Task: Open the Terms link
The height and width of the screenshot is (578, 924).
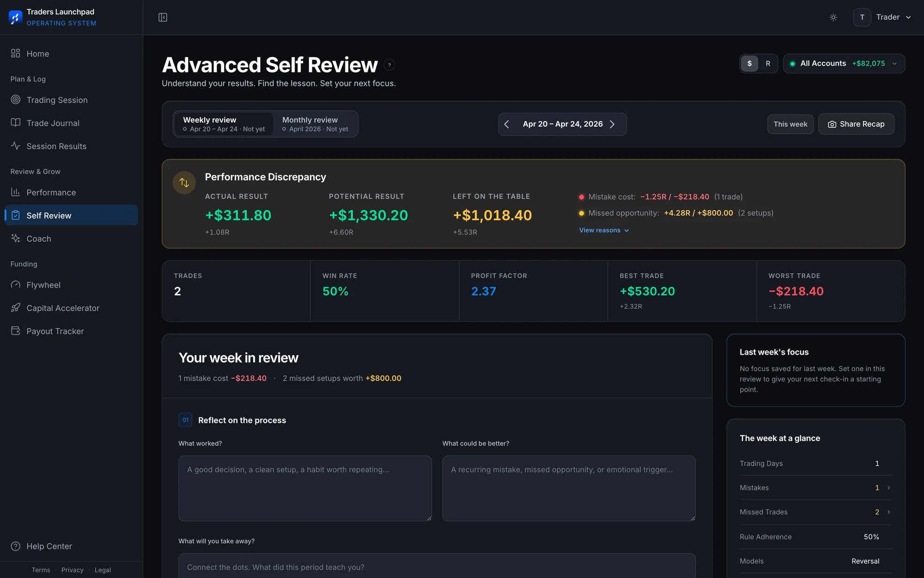Action: pos(41,570)
